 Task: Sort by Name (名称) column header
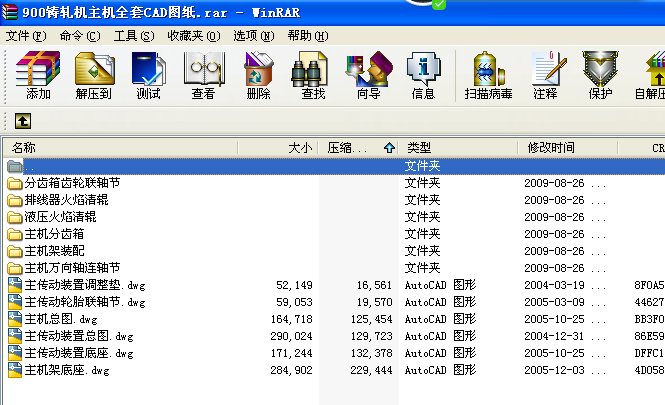click(x=120, y=148)
